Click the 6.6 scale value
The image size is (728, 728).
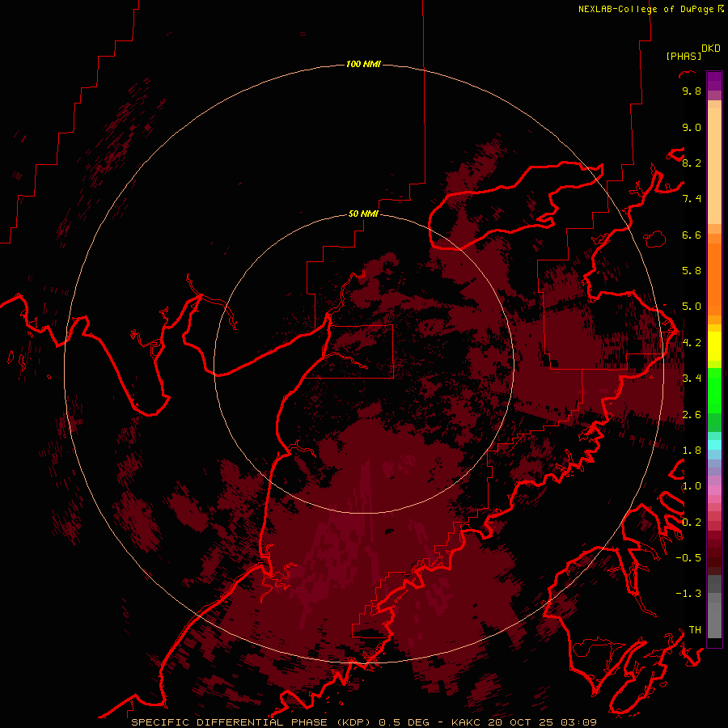pyautogui.click(x=692, y=235)
